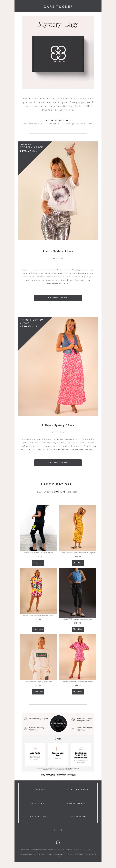Viewport: 116px width, 868px height.
Task: Click Shop Mystery Bag under Dress pack
Action: (x=58, y=462)
